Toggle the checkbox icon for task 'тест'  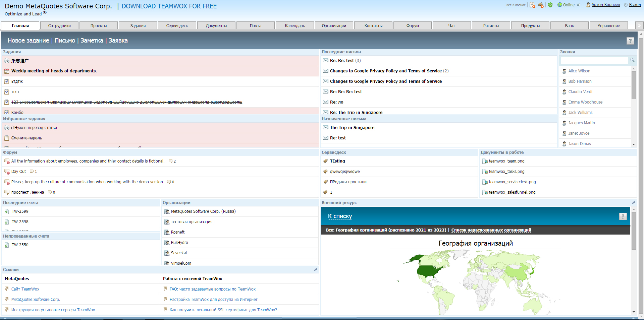coord(7,92)
